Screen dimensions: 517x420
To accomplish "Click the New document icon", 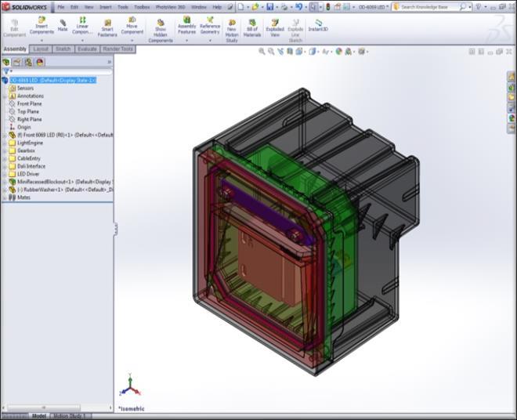I will (x=241, y=6).
